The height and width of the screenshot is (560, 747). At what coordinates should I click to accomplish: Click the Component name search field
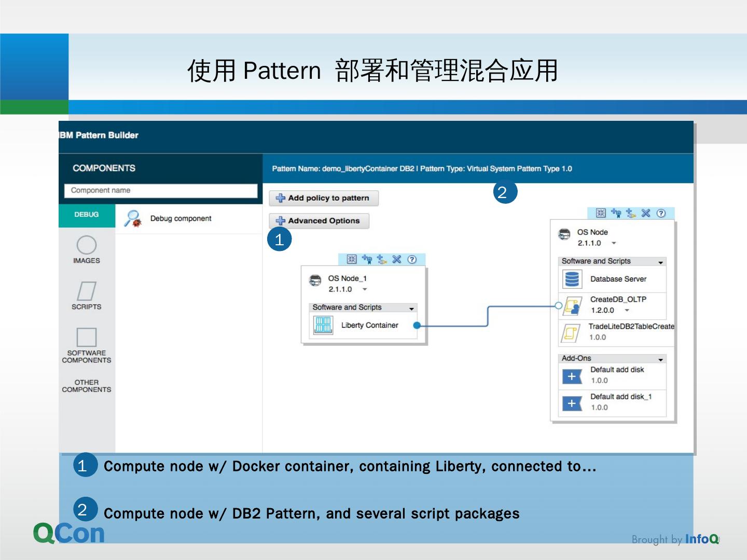[x=161, y=190]
